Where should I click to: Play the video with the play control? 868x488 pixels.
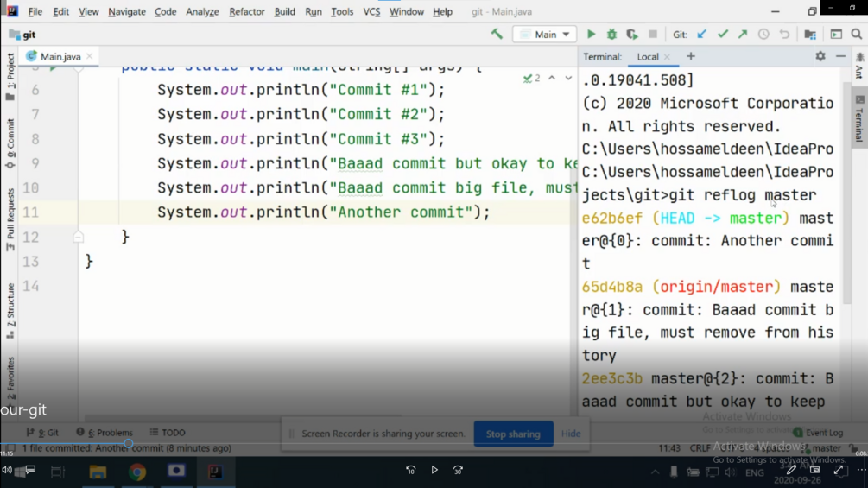point(434,470)
